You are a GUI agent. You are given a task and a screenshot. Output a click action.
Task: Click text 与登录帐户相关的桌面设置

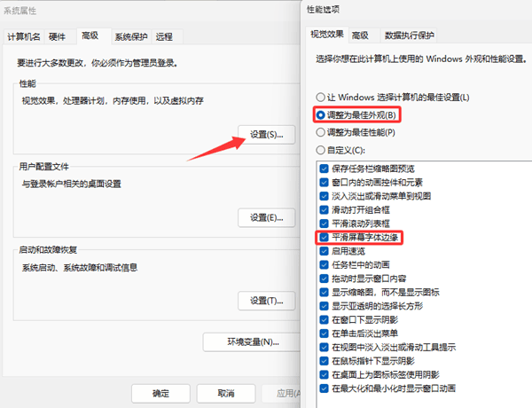click(x=72, y=184)
